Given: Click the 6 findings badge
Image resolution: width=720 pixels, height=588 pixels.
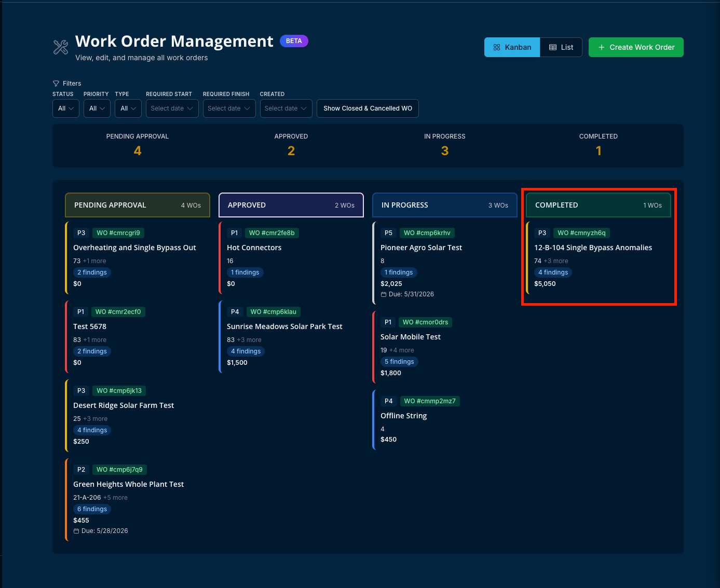Looking at the screenshot, I should coord(92,509).
